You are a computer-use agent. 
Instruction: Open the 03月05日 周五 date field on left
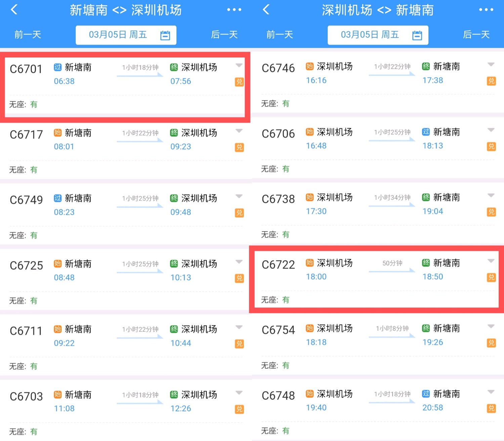coord(126,35)
